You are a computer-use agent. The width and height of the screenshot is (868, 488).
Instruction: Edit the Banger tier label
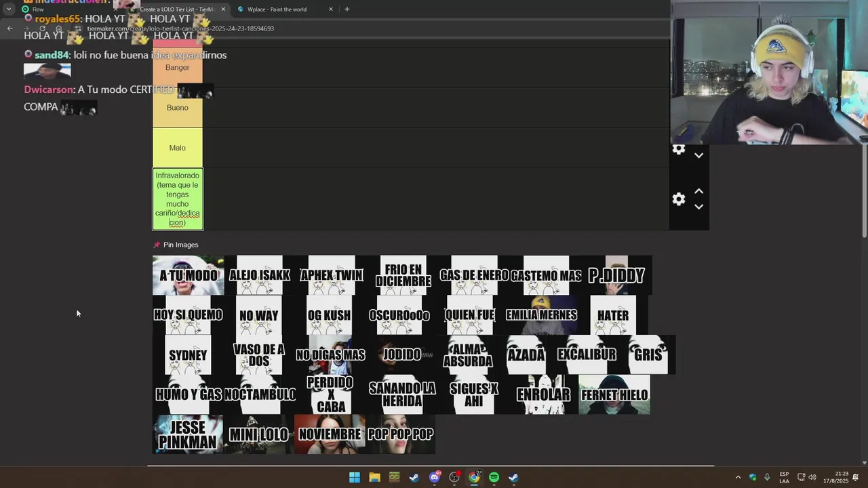tap(178, 67)
